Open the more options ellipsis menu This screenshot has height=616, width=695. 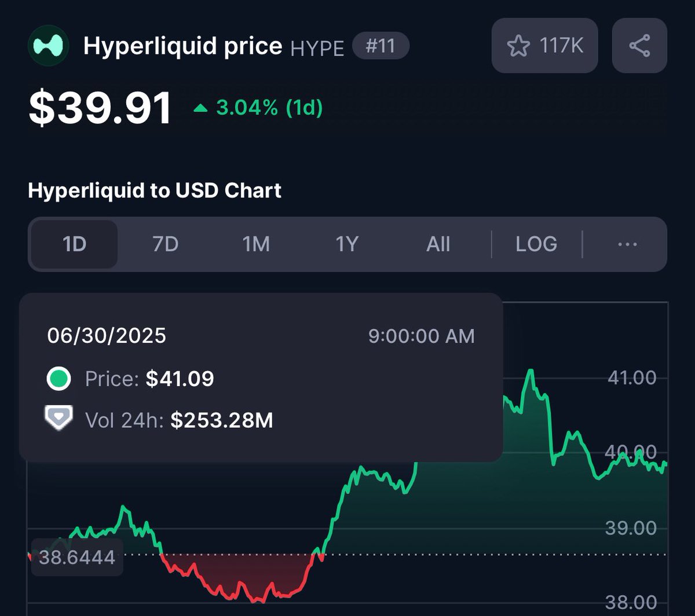tap(627, 244)
